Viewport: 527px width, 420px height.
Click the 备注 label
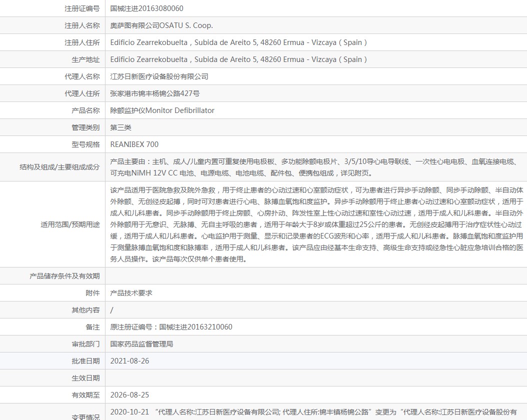pos(92,327)
